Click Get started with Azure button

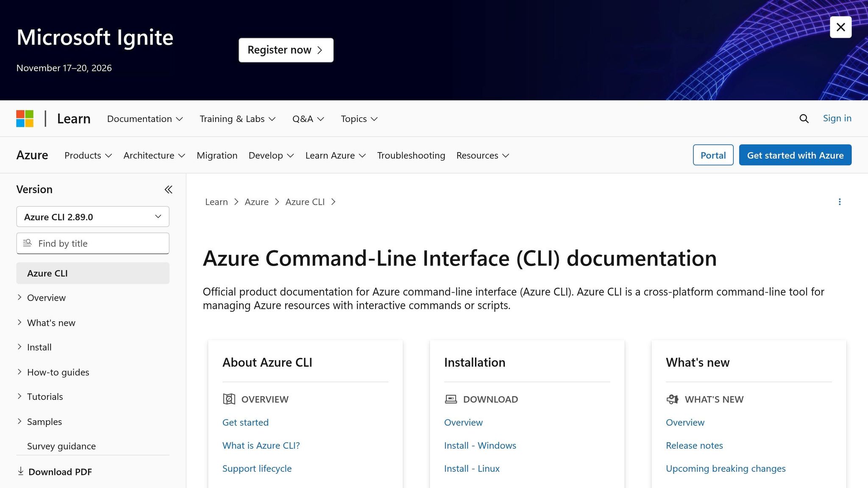point(795,155)
